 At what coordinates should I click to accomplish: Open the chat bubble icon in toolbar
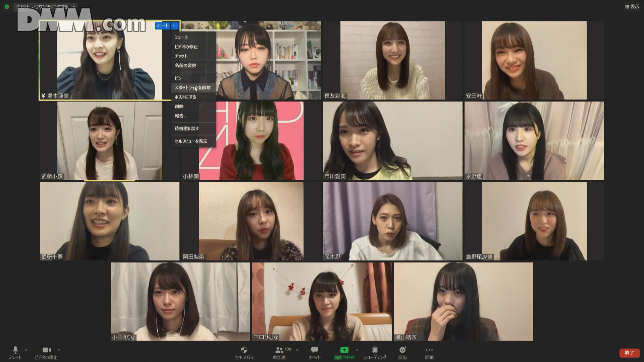click(x=314, y=350)
